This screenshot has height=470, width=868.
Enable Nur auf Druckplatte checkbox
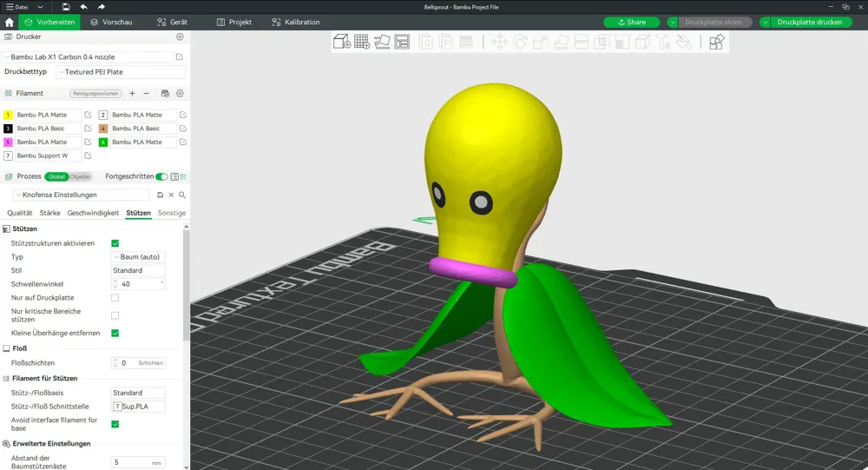click(x=115, y=298)
